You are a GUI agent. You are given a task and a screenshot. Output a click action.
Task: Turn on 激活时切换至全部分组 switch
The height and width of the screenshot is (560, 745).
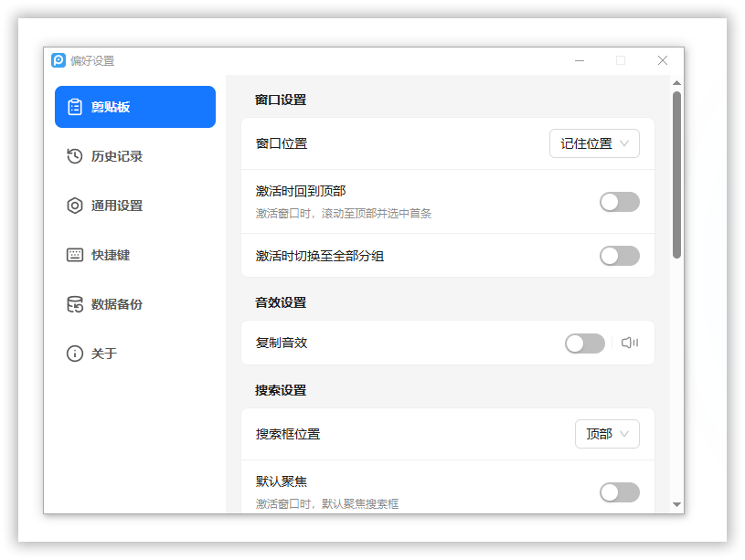(x=619, y=256)
